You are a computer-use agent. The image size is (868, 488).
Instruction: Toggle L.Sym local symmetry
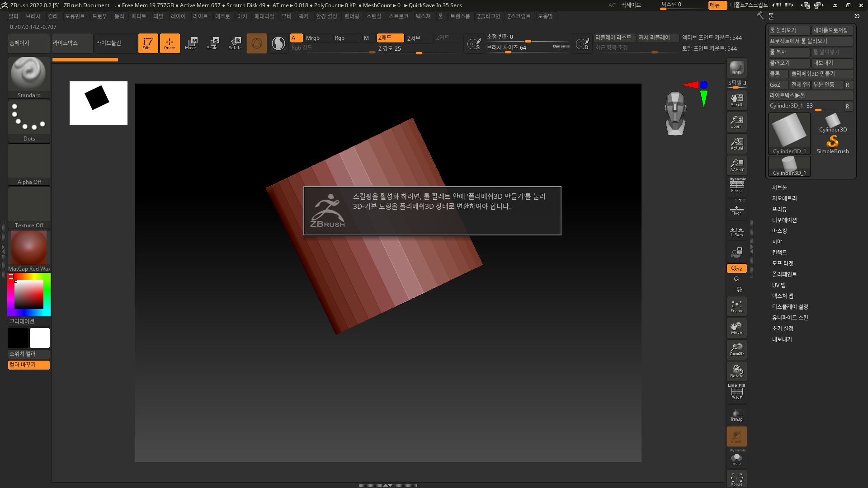tap(736, 231)
